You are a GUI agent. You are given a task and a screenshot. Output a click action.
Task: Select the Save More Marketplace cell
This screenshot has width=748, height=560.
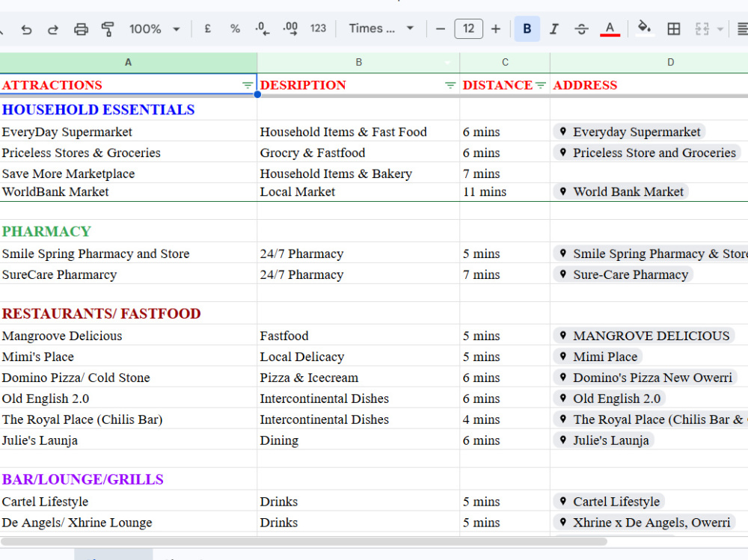129,173
